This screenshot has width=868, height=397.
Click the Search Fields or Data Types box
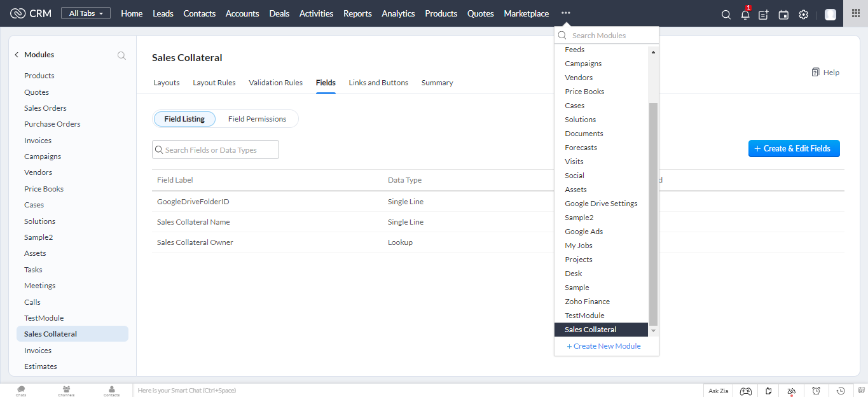coord(216,150)
